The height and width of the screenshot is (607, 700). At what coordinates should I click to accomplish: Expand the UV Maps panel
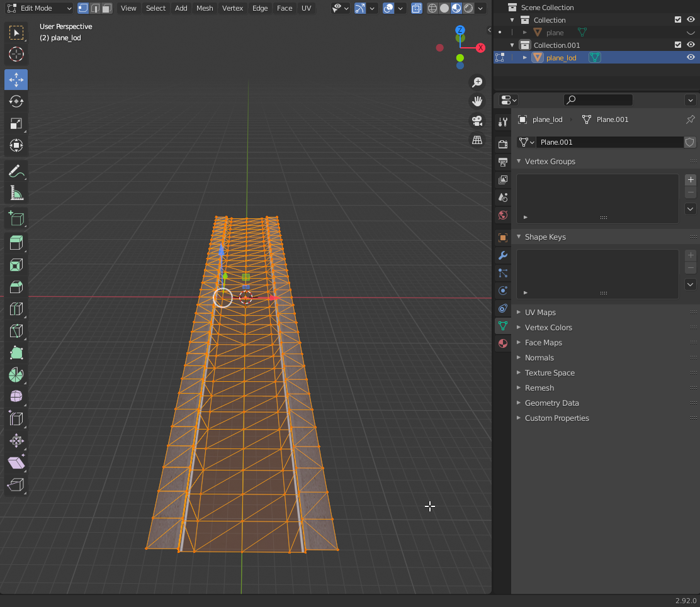click(x=540, y=313)
